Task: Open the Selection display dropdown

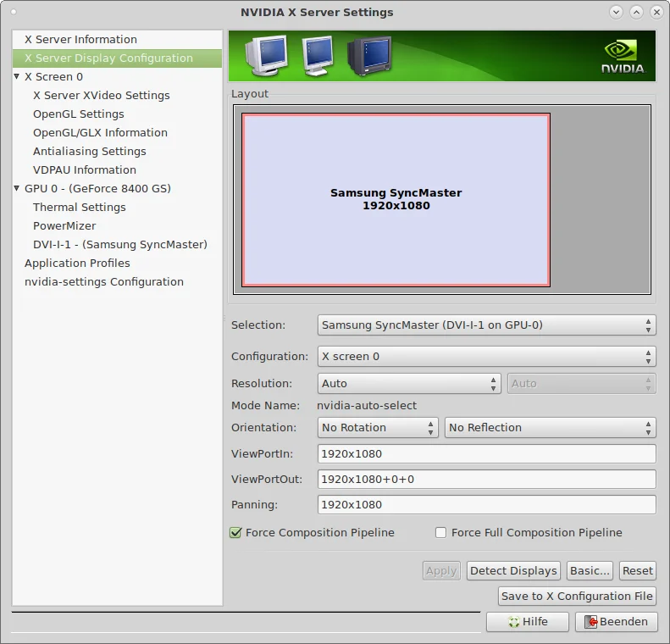Action: 486,325
